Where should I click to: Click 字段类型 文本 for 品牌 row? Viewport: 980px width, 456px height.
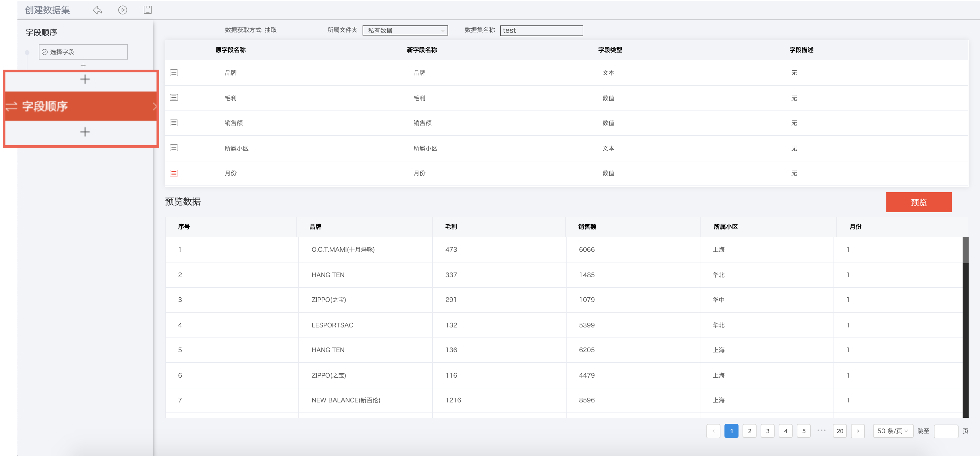click(608, 73)
